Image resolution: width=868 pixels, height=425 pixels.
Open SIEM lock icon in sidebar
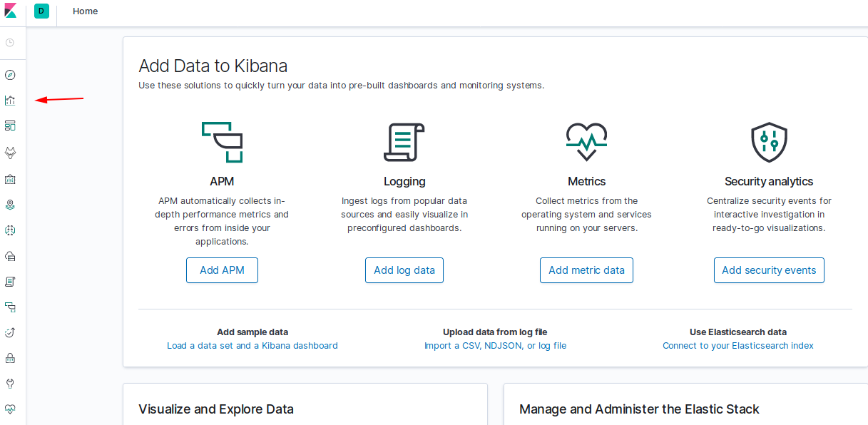(x=10, y=358)
